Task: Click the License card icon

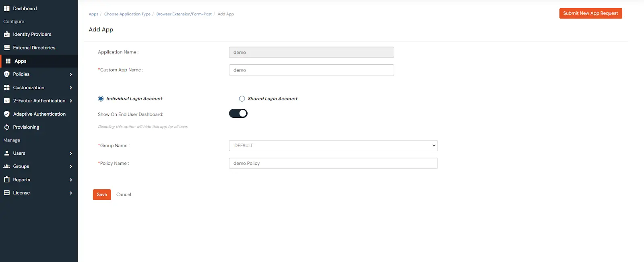Action: pos(7,193)
